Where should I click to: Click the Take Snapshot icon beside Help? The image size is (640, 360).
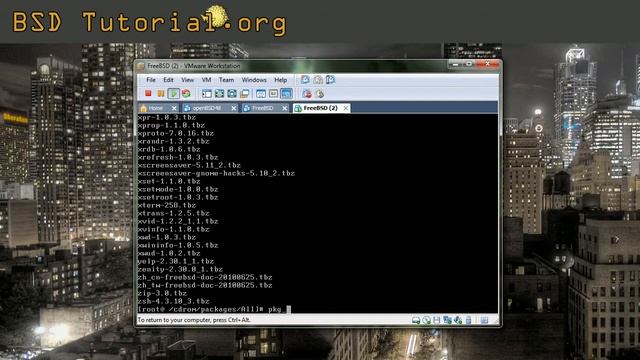305,80
